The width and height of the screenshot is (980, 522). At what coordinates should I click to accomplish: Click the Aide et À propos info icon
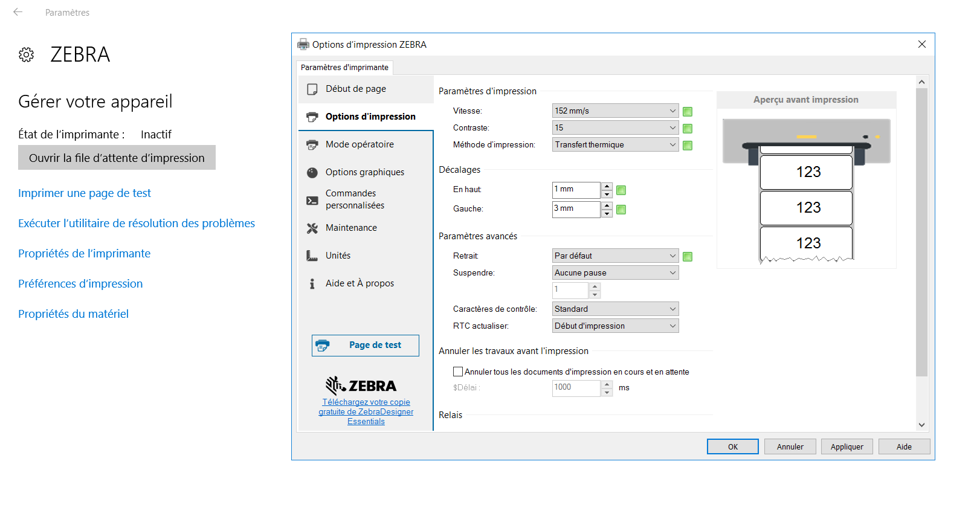pos(312,284)
